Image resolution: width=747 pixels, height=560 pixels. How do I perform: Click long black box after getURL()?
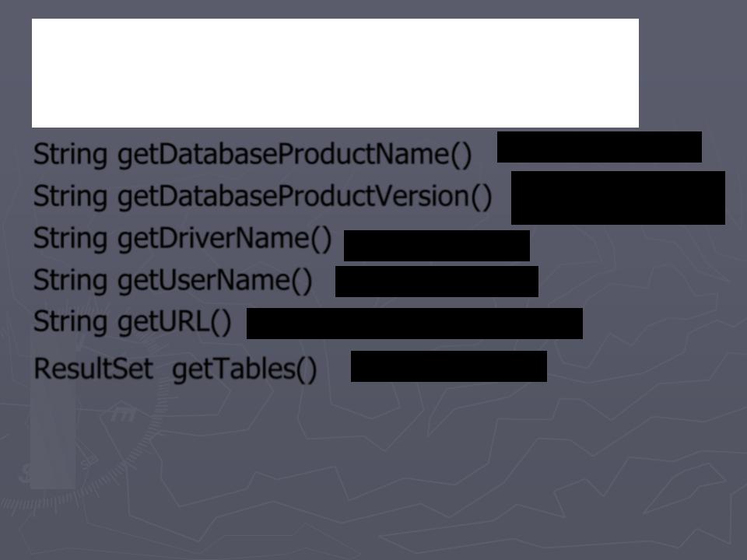point(414,324)
